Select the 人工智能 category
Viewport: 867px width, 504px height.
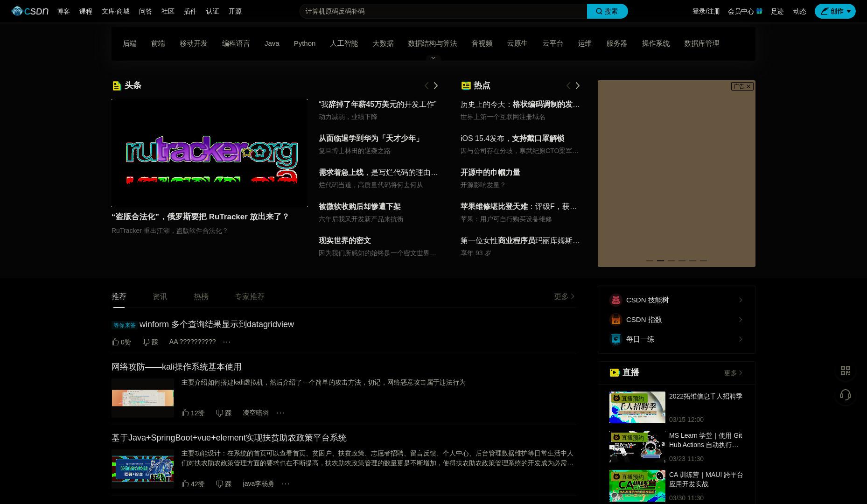pos(344,43)
